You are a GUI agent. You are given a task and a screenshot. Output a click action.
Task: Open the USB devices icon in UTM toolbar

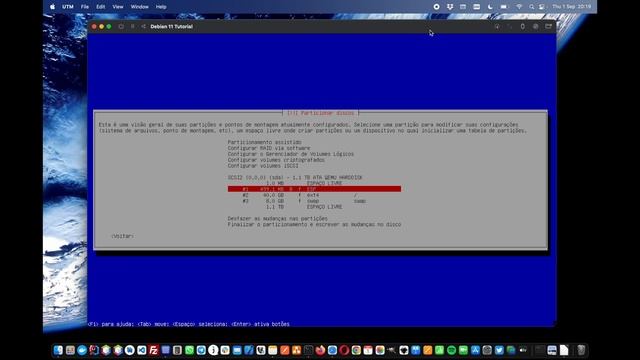pos(522,27)
